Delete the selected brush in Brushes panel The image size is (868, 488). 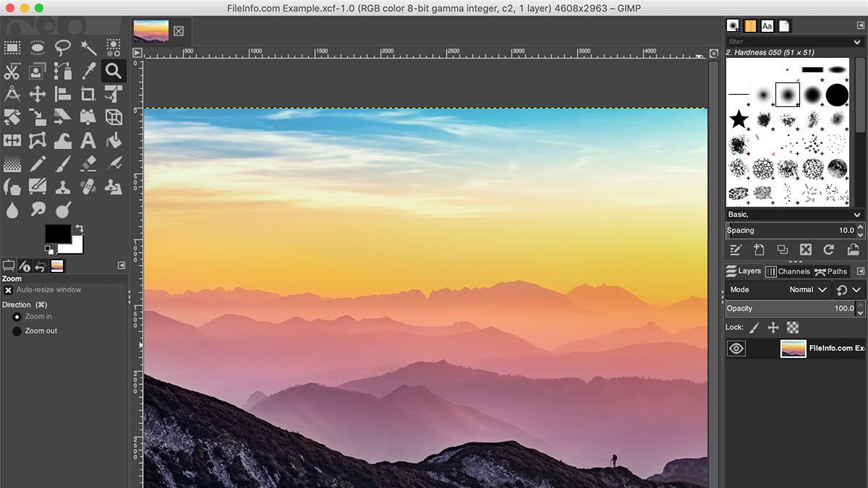point(806,249)
